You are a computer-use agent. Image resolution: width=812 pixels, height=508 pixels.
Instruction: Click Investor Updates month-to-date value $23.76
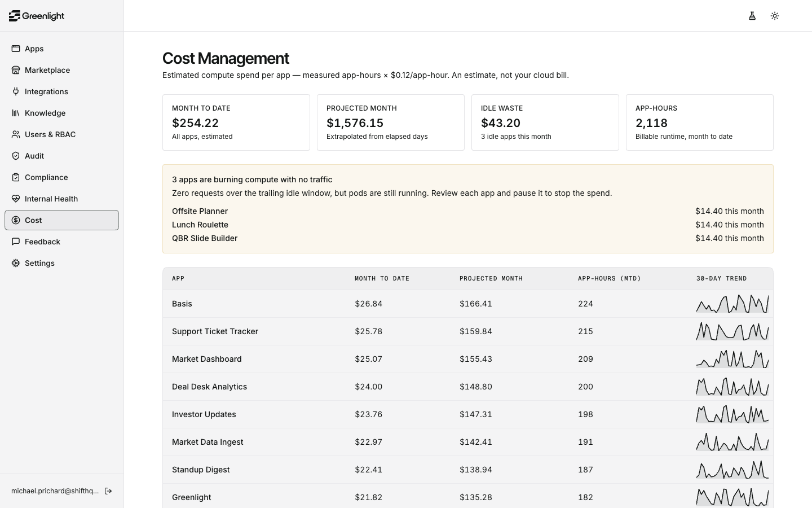pos(368,414)
